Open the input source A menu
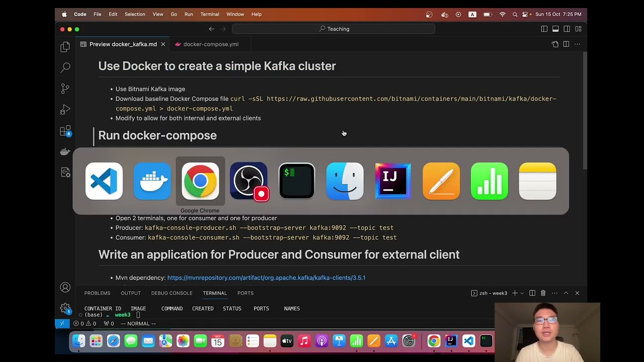The height and width of the screenshot is (362, 644). tap(472, 15)
